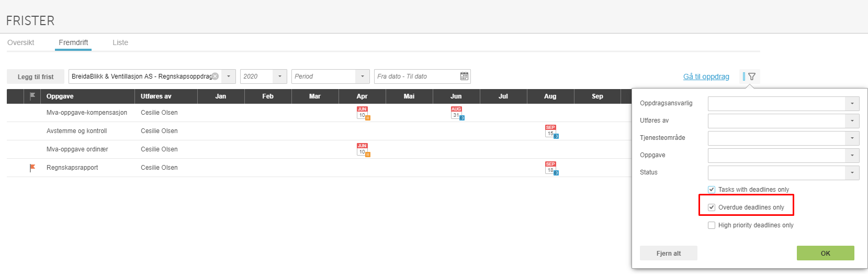Click the Jun month column header
Viewport: 868px width, 274px height.
click(x=456, y=96)
